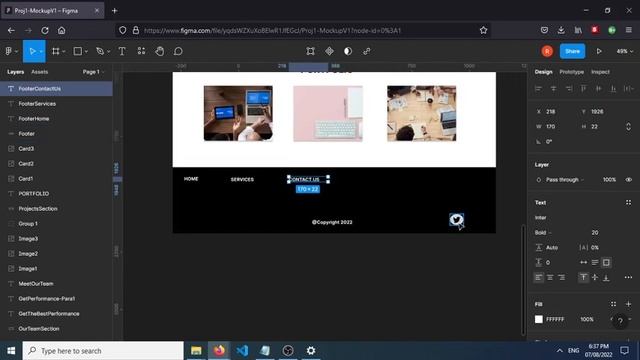Click the Create link icon in toolbar
This screenshot has width=640, height=360.
point(367,51)
